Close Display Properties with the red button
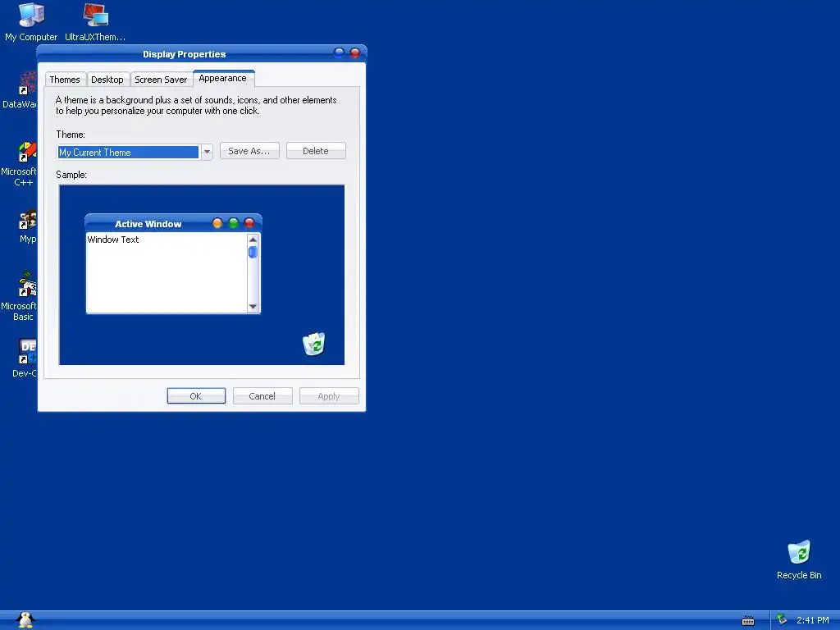 pos(354,52)
